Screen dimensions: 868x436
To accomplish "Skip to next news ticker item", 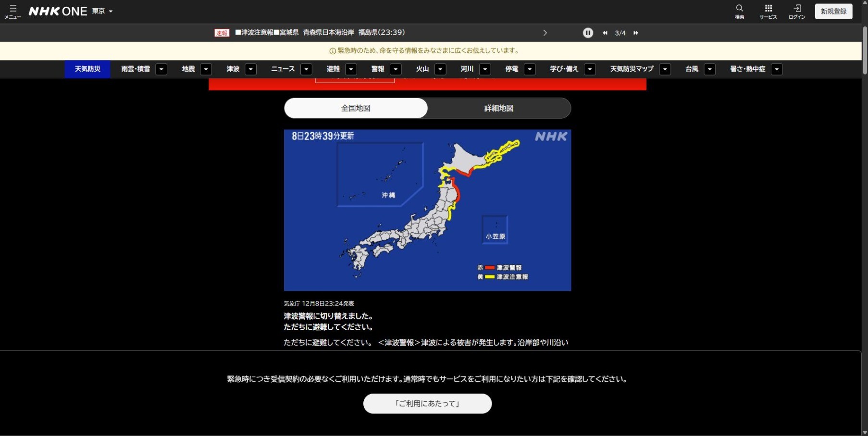I will click(636, 33).
